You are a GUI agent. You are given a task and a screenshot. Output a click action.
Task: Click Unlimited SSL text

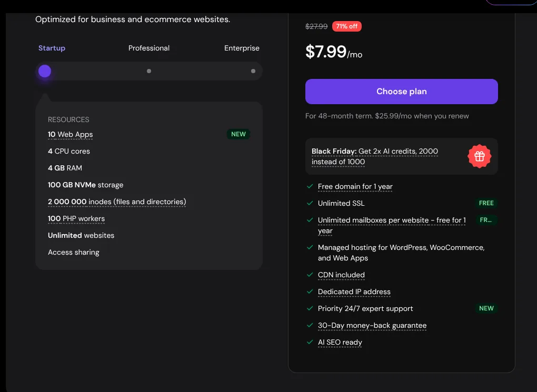pyautogui.click(x=341, y=203)
